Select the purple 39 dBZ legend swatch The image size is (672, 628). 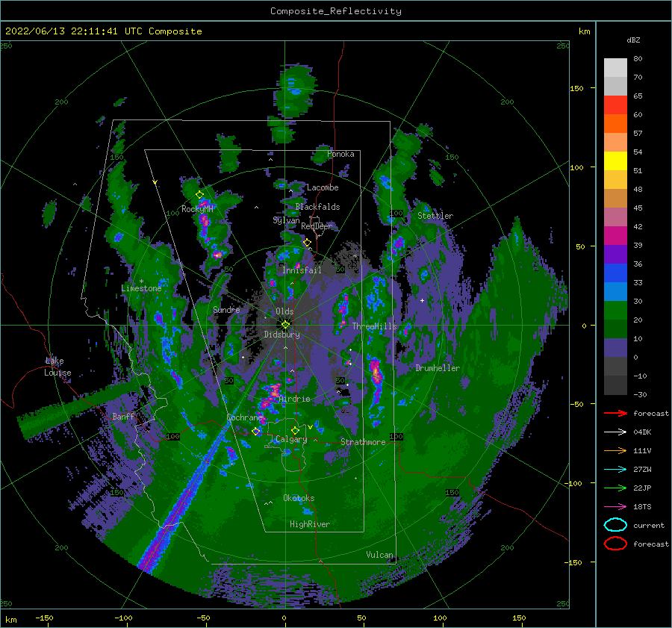(x=615, y=254)
